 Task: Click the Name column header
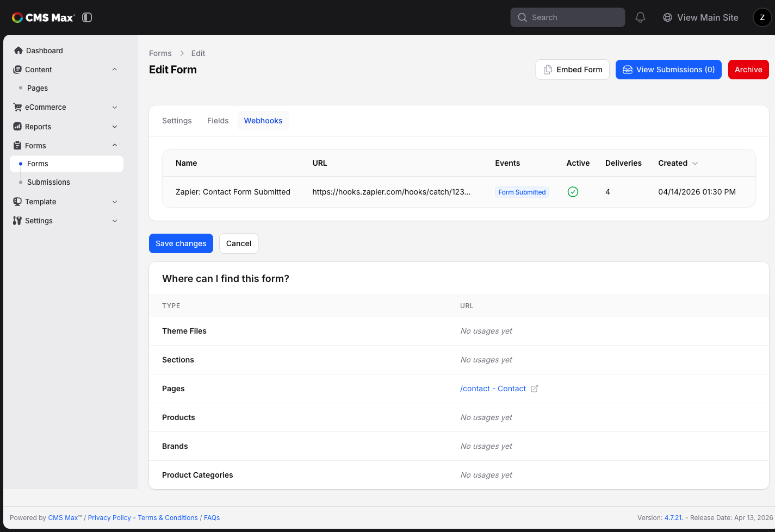(187, 163)
